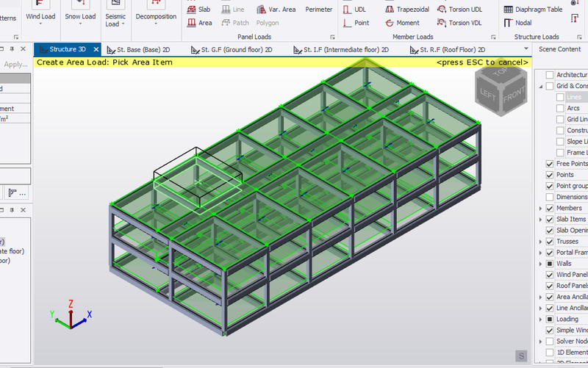Select the Nodal structure load
The height and width of the screenshot is (368, 588).
pyautogui.click(x=517, y=23)
